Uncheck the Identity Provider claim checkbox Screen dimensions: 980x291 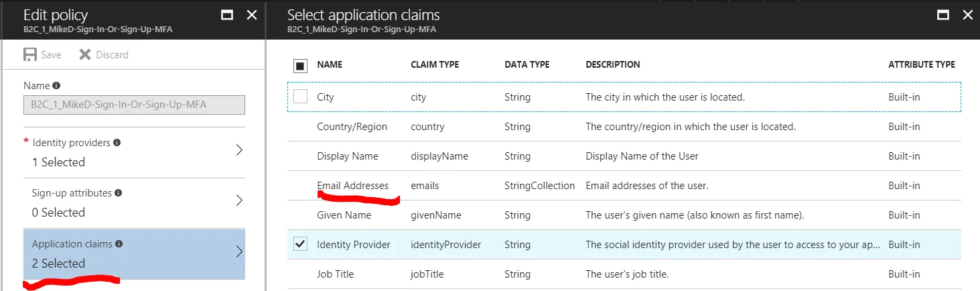click(301, 244)
